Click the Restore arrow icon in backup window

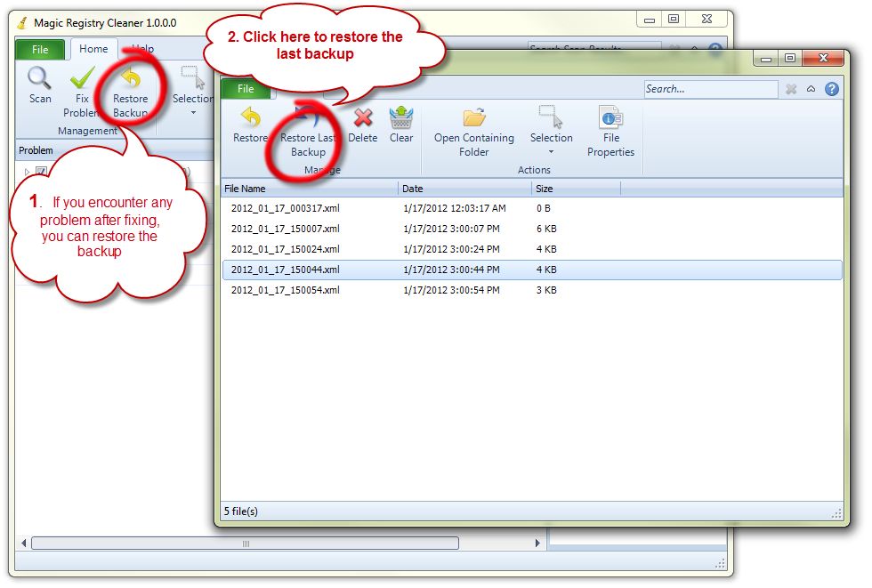coord(250,117)
